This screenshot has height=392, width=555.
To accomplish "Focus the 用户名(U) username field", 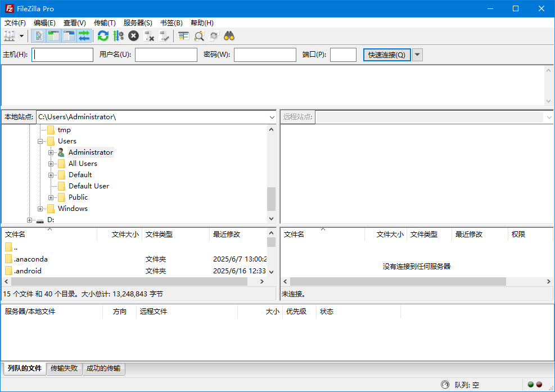I will point(166,55).
